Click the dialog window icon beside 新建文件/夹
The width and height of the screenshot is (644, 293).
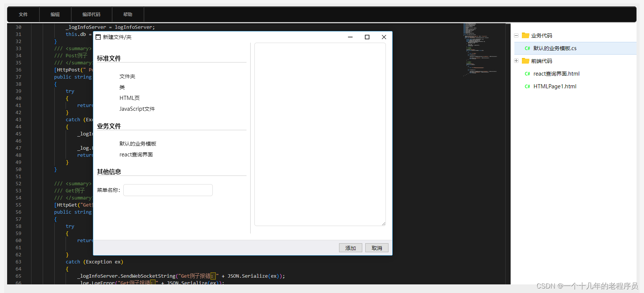click(x=98, y=37)
